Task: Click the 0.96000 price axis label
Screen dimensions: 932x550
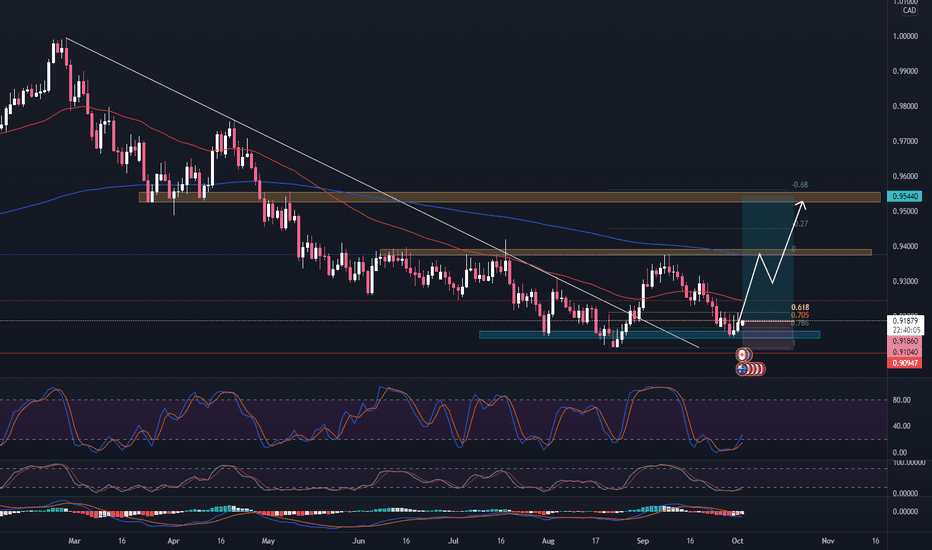Action: [905, 177]
